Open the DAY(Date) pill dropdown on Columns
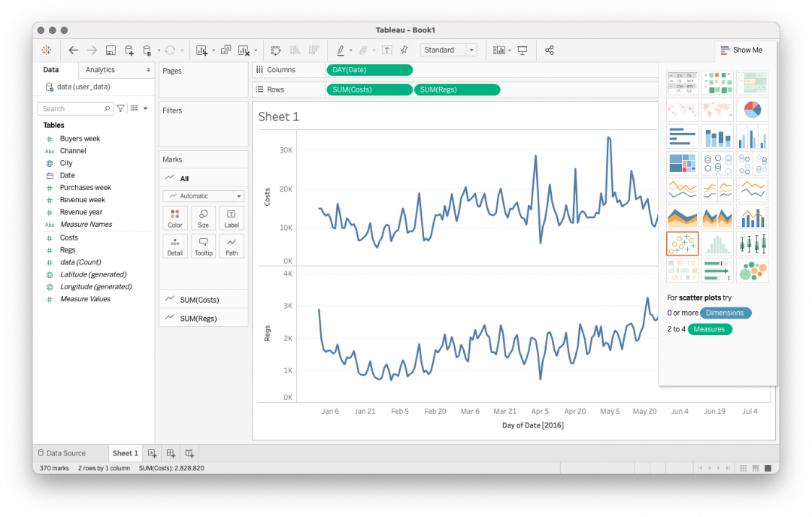 (x=407, y=69)
